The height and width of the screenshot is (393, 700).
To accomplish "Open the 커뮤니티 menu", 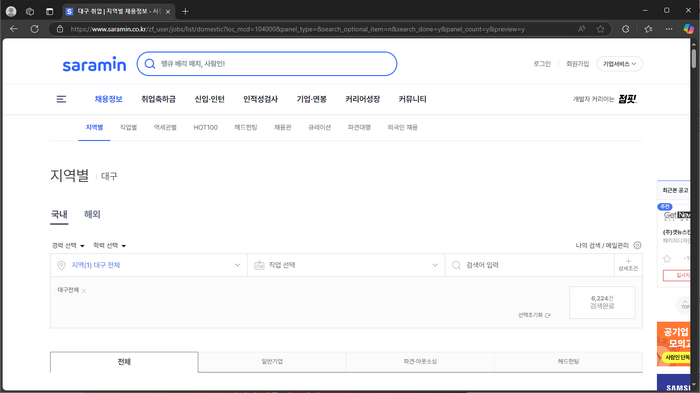I will click(412, 99).
